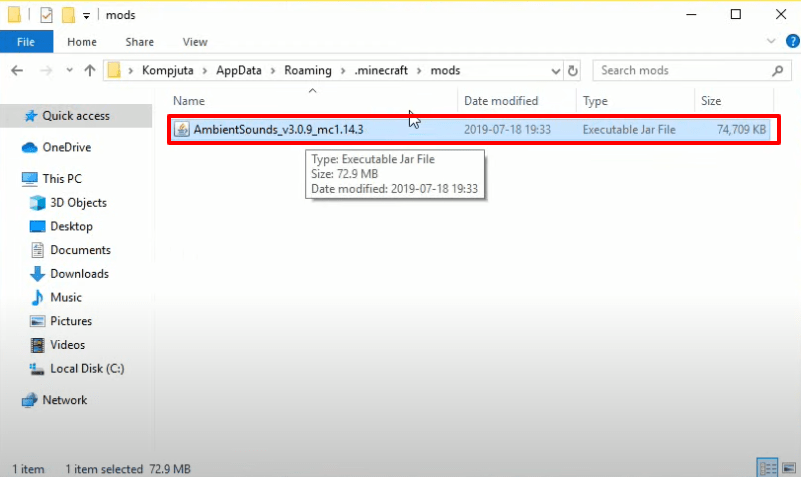Click the Documents page icon
The height and width of the screenshot is (477, 801).
coord(37,250)
